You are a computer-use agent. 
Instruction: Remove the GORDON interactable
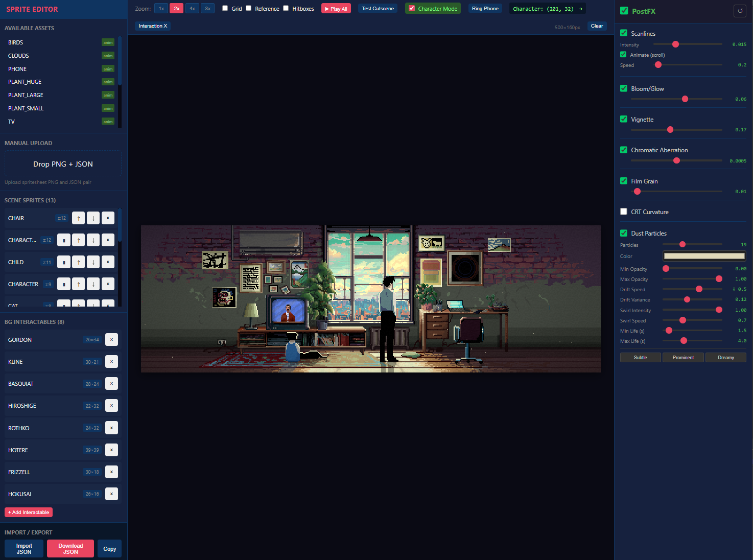pyautogui.click(x=111, y=339)
